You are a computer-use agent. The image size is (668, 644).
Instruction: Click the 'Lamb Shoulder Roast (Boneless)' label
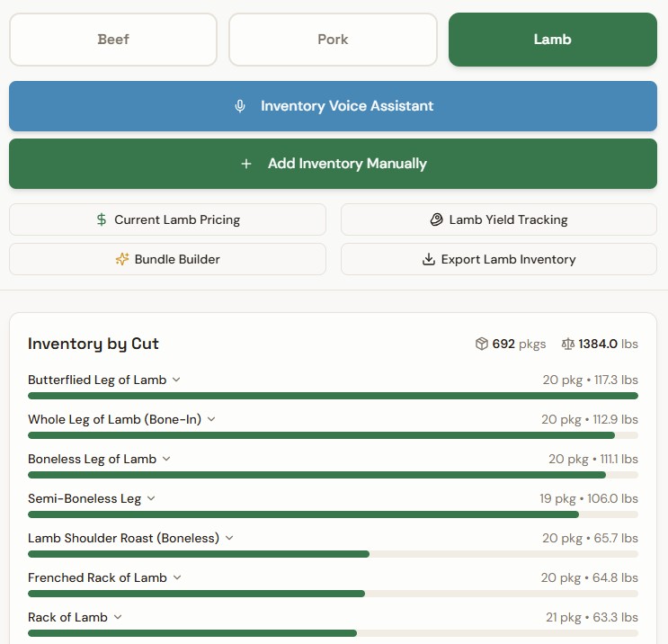coord(123,538)
